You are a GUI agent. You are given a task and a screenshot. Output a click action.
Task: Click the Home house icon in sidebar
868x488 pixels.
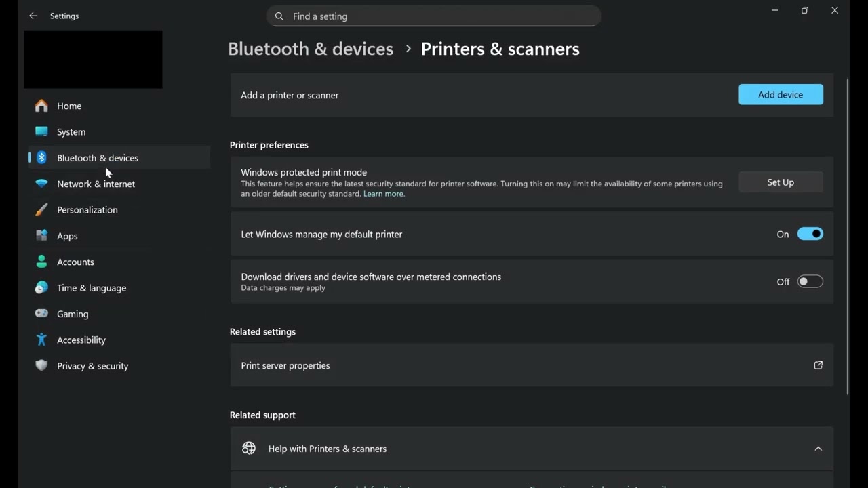41,106
